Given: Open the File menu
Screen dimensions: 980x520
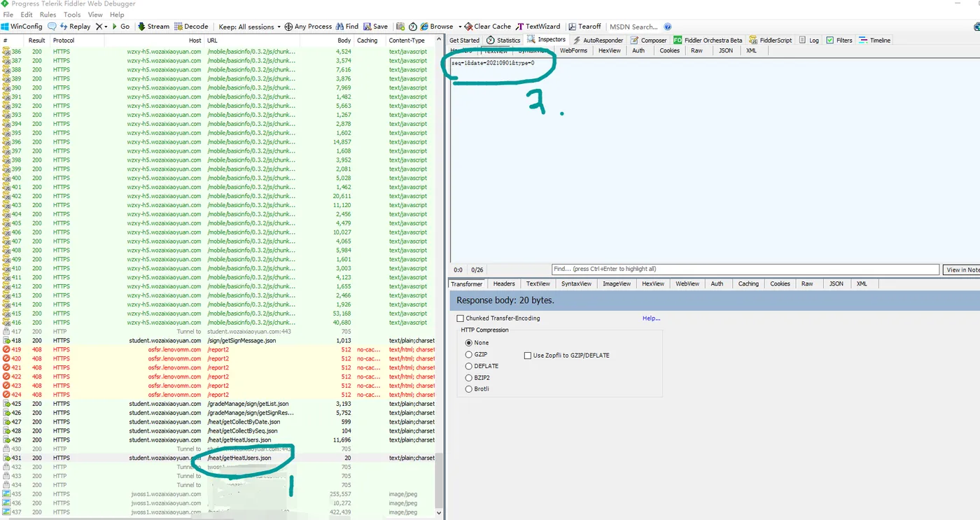Looking at the screenshot, I should click(8, 14).
